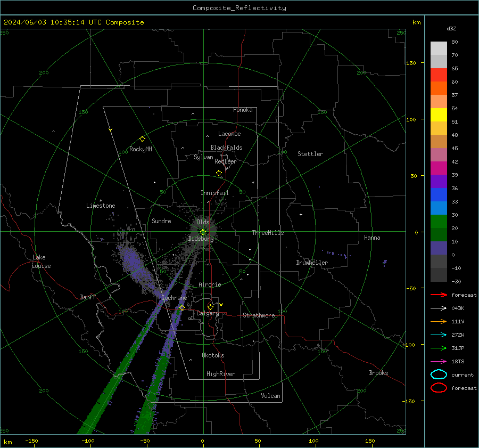Pick the violet 39 dBZ swatch

pyautogui.click(x=439, y=181)
